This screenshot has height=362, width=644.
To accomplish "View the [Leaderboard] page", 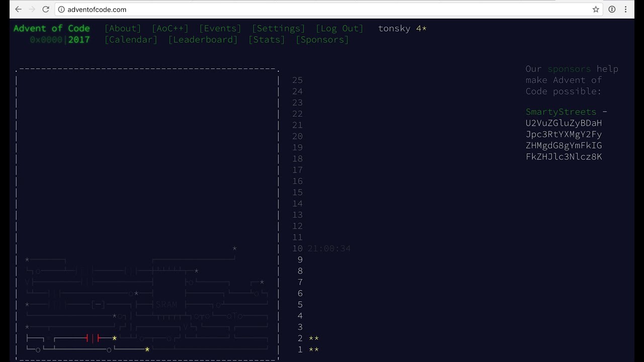I will click(203, 40).
